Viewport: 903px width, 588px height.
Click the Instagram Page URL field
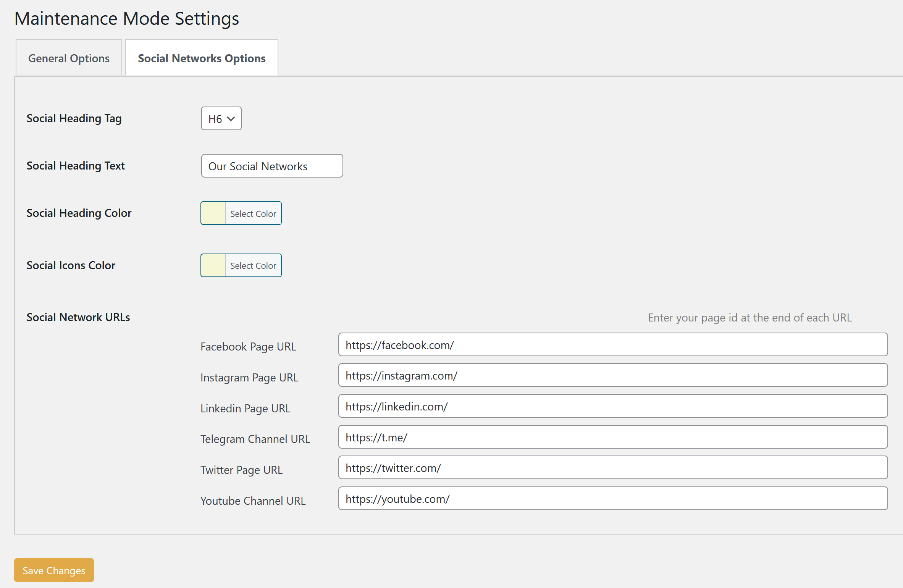coord(612,376)
